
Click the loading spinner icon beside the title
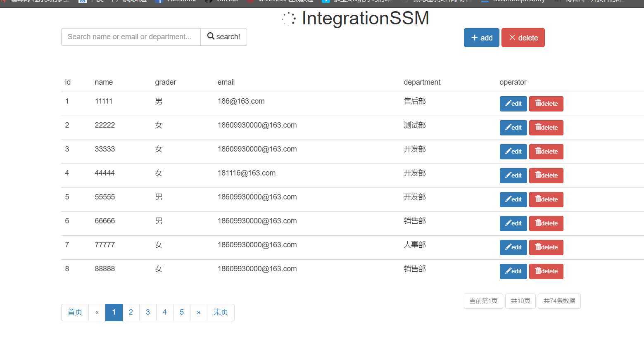[x=289, y=19]
